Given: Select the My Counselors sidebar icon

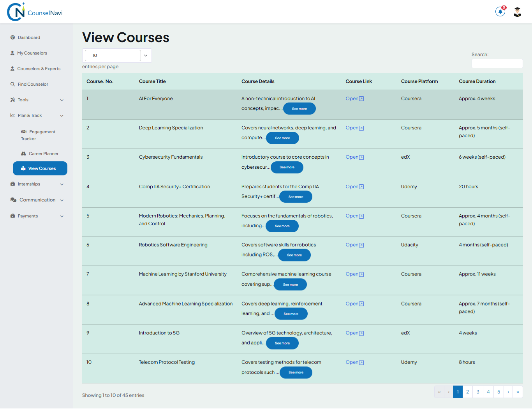Looking at the screenshot, I should point(12,53).
